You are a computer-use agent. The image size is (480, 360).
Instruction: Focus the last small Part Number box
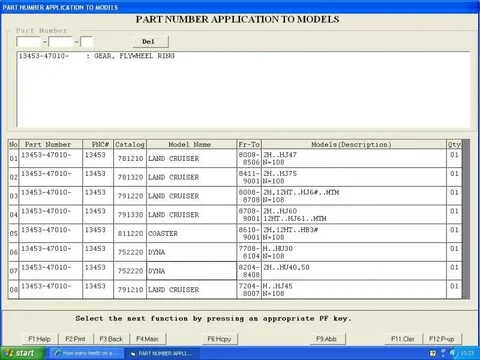(x=87, y=42)
